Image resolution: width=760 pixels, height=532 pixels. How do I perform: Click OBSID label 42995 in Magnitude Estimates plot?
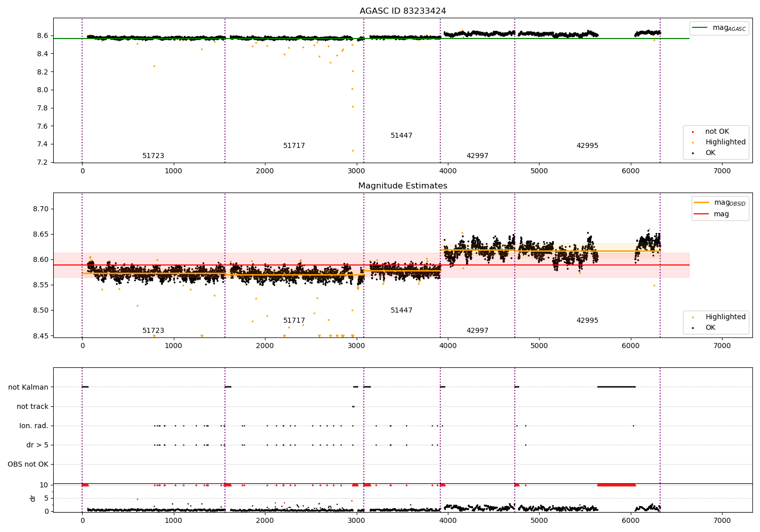pos(587,321)
